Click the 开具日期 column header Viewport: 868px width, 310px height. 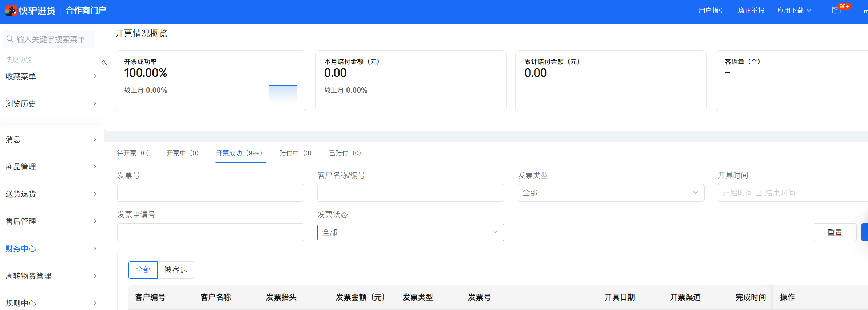pos(620,297)
